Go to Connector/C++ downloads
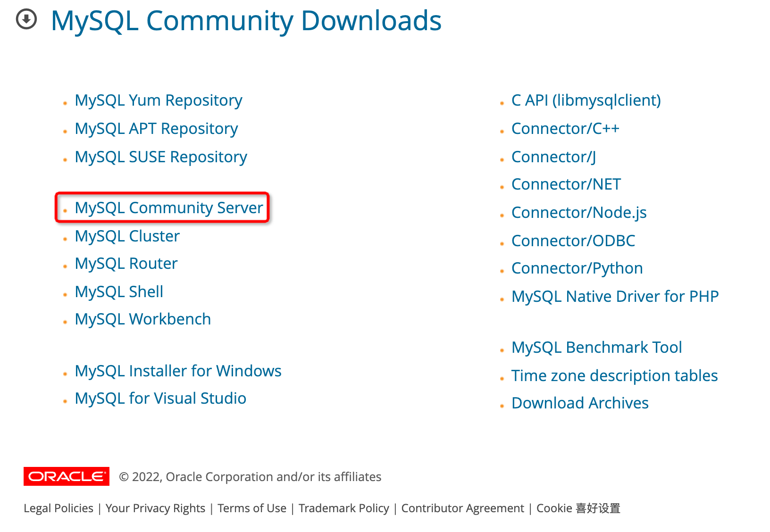 click(566, 129)
